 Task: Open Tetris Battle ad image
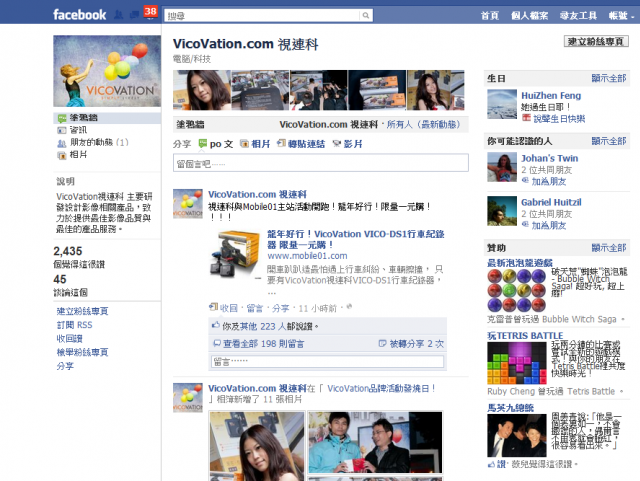517,363
